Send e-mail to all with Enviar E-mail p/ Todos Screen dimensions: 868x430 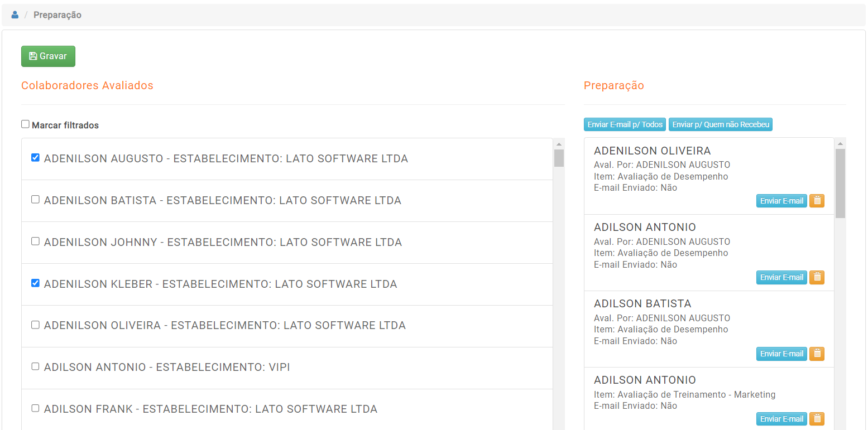pyautogui.click(x=625, y=124)
